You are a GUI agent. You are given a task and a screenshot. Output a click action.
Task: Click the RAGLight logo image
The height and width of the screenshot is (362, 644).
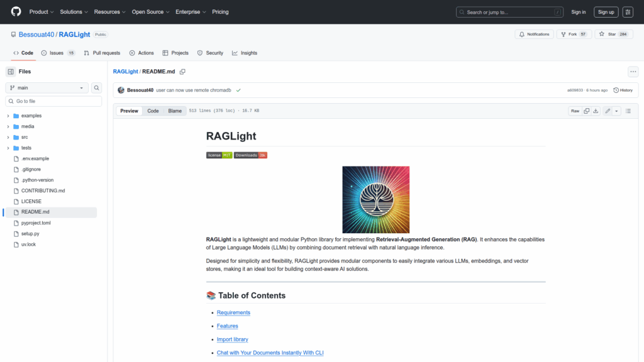[375, 199]
